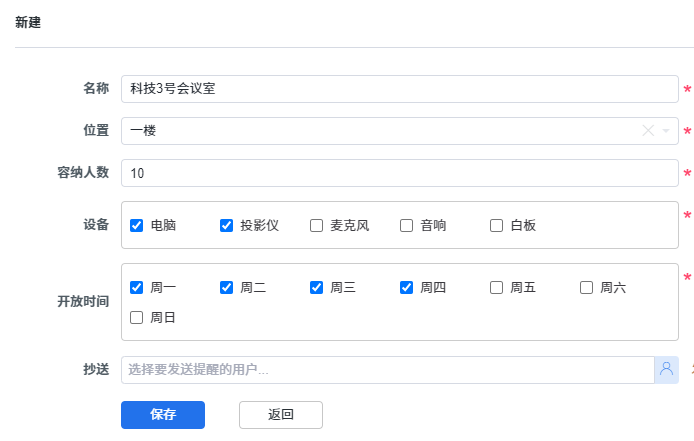Viewport: 694px width, 441px height.
Task: Select the 白板 checkbox
Action: tap(496, 225)
